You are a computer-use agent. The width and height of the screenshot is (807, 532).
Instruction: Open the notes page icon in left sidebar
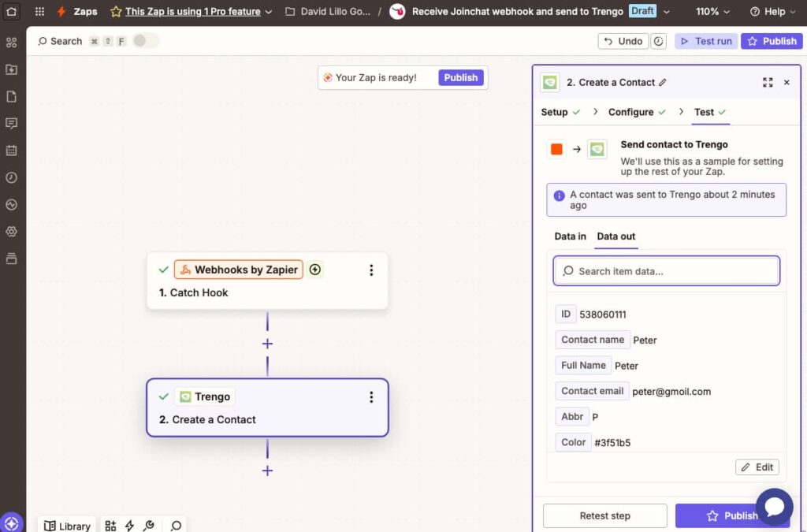click(11, 97)
